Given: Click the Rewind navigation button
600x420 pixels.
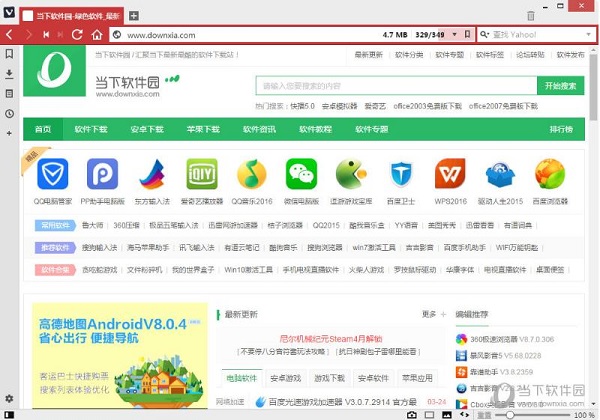Looking at the screenshot, I should pyautogui.click(x=46, y=35).
